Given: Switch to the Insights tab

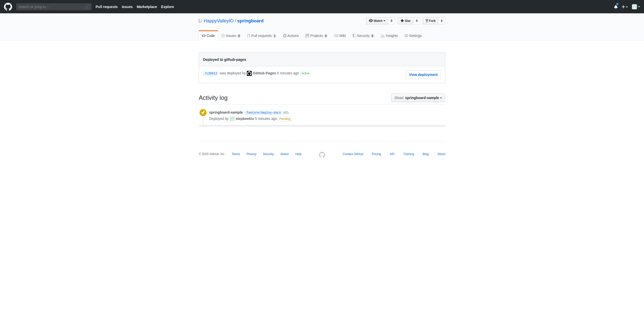Looking at the screenshot, I should (389, 36).
